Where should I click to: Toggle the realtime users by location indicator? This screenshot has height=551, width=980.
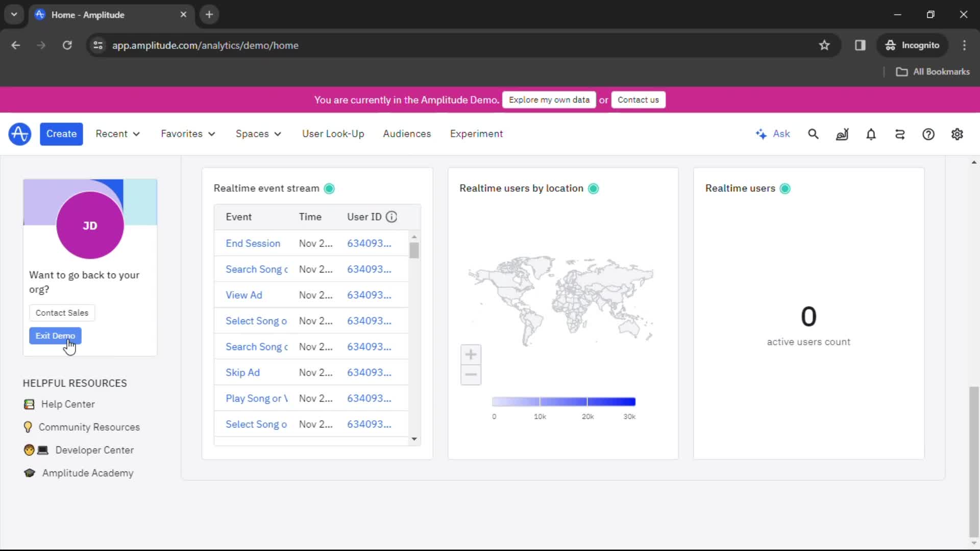tap(592, 188)
